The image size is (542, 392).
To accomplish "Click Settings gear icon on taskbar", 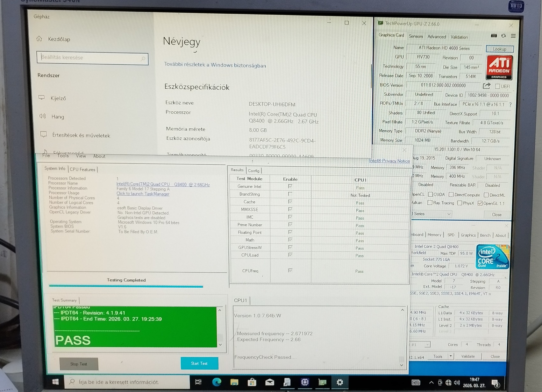I will 340,382.
